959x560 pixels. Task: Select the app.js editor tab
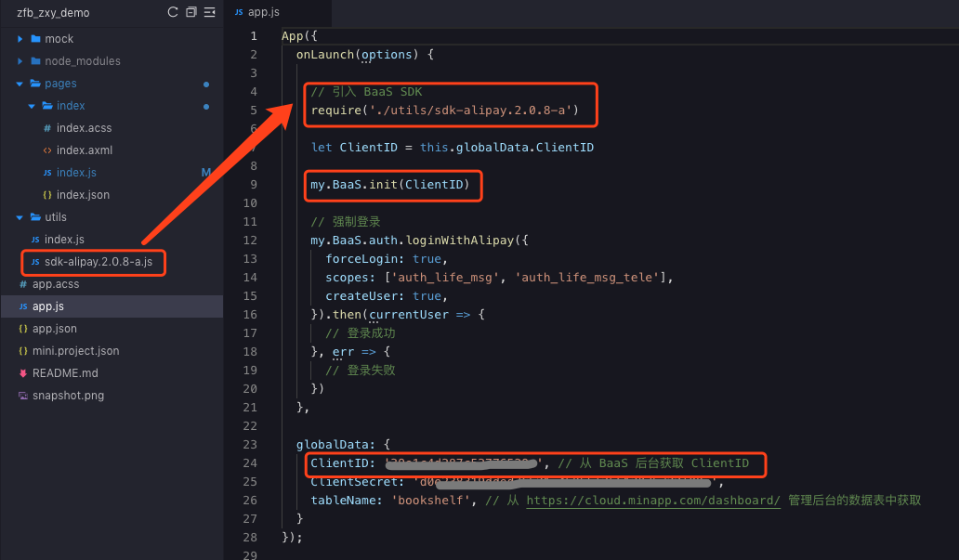tap(257, 12)
